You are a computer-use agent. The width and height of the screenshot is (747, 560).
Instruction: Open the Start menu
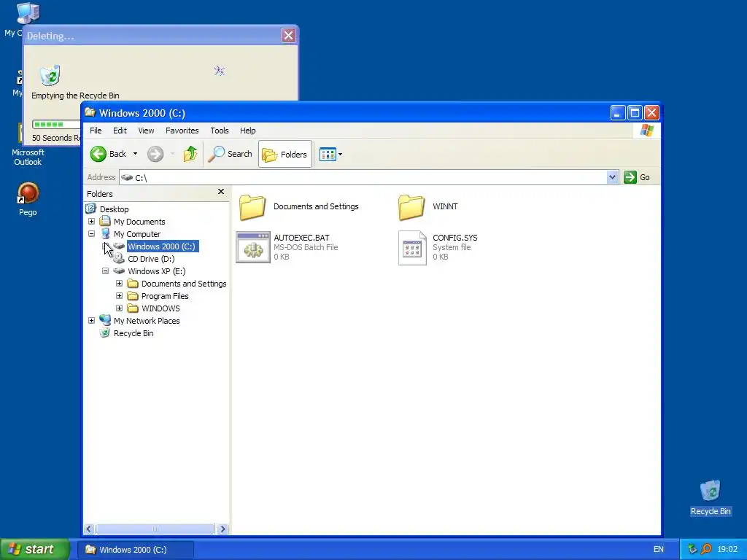(x=35, y=549)
